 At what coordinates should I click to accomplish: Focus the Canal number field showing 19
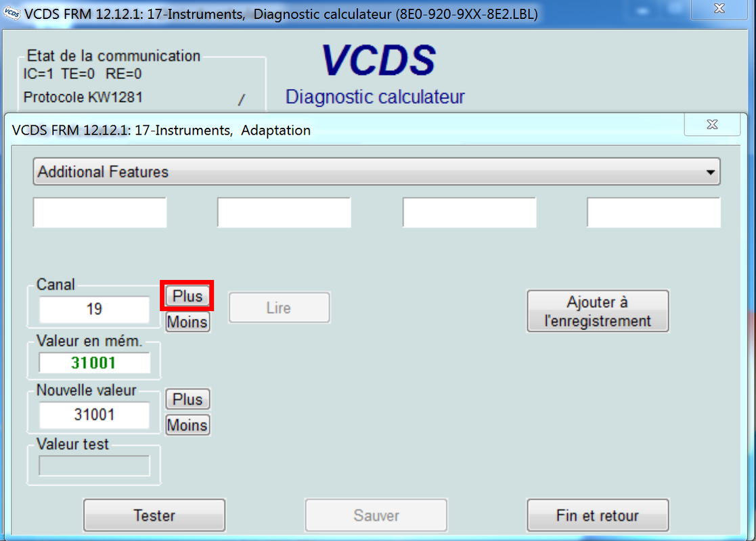click(94, 310)
